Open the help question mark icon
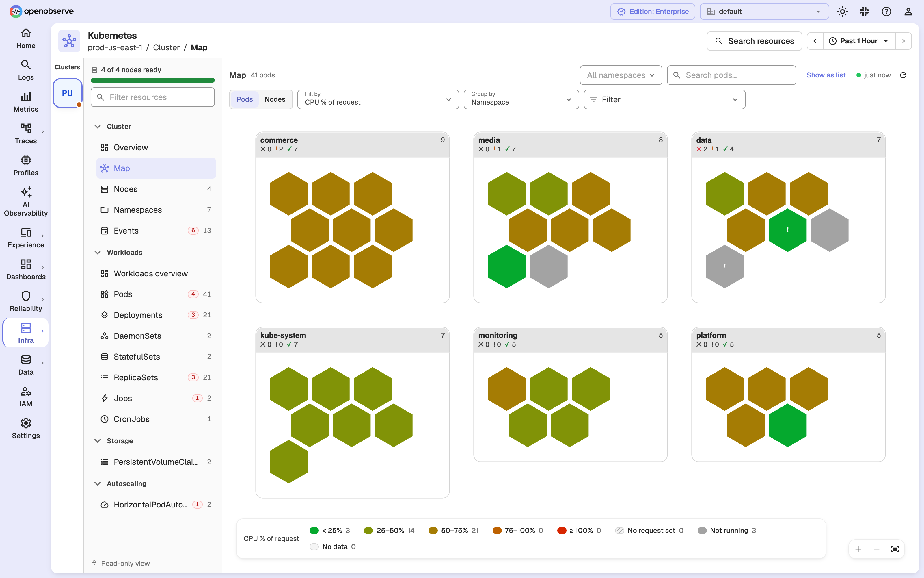The image size is (924, 578). [x=886, y=12]
